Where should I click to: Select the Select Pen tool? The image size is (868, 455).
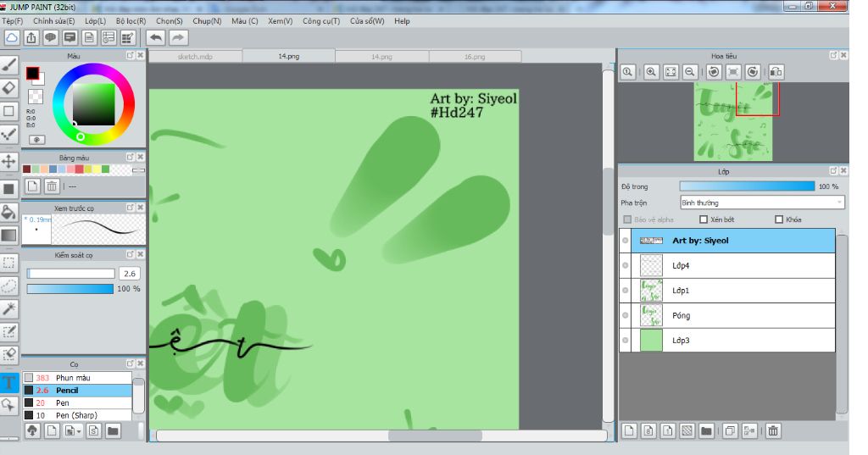pos(8,331)
